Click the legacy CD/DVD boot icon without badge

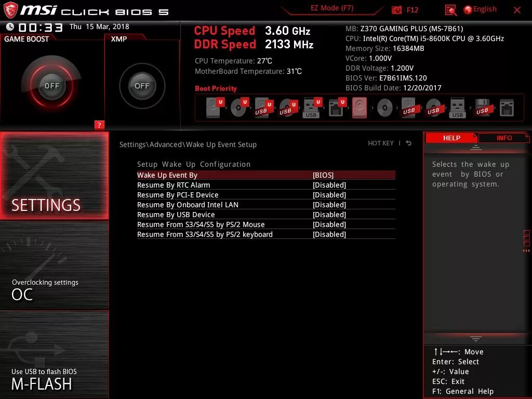click(x=385, y=108)
